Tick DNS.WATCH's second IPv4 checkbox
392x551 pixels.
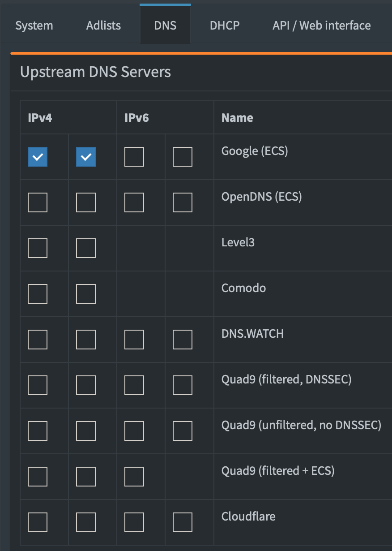(x=86, y=340)
